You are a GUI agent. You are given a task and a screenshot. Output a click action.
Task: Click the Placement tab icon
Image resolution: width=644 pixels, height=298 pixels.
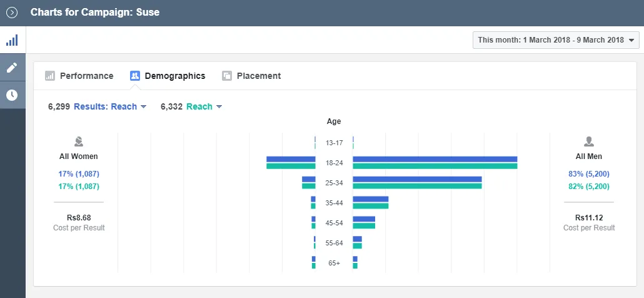[x=227, y=76]
